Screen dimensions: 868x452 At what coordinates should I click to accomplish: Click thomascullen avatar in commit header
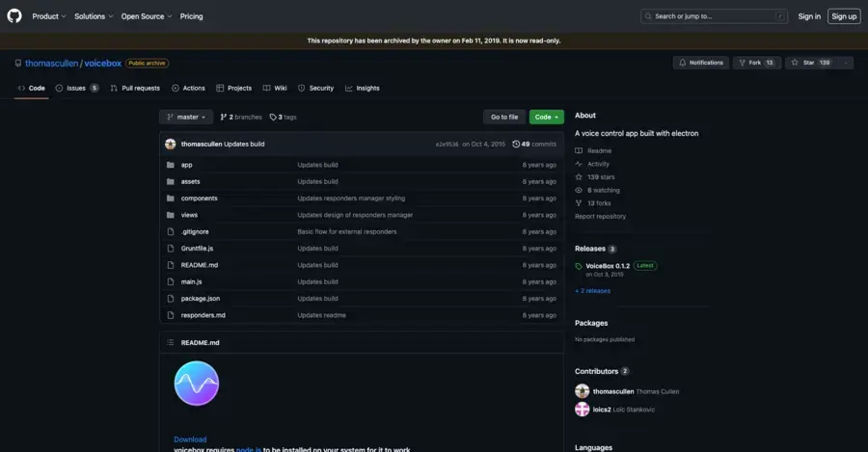coord(171,144)
